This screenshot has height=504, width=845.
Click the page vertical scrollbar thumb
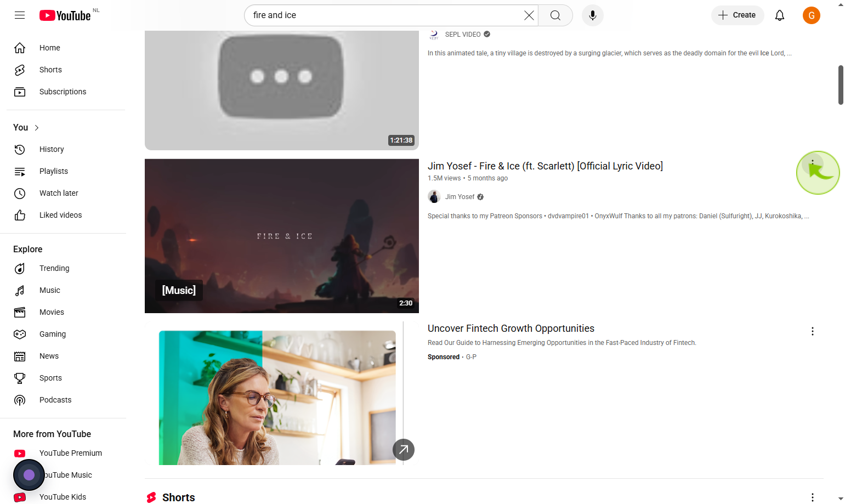pyautogui.click(x=841, y=85)
